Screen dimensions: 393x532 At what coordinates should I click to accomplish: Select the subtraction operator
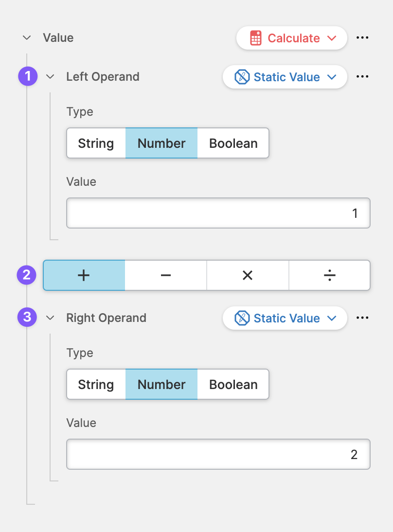(x=166, y=275)
